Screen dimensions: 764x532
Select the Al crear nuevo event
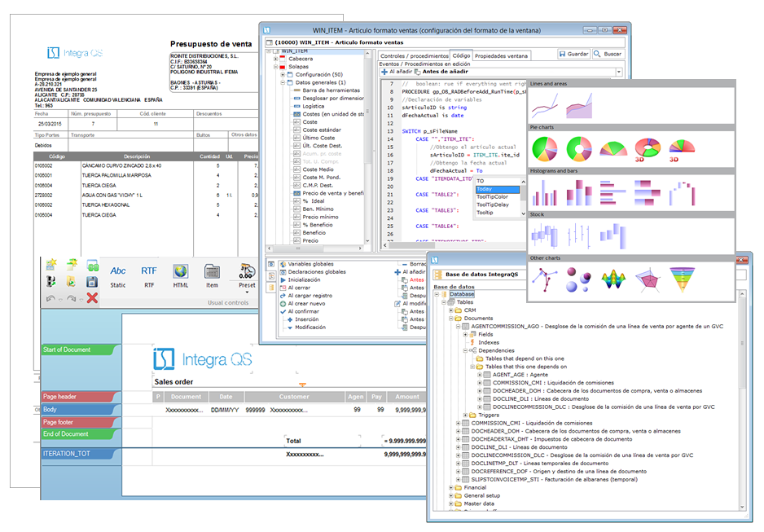point(302,304)
